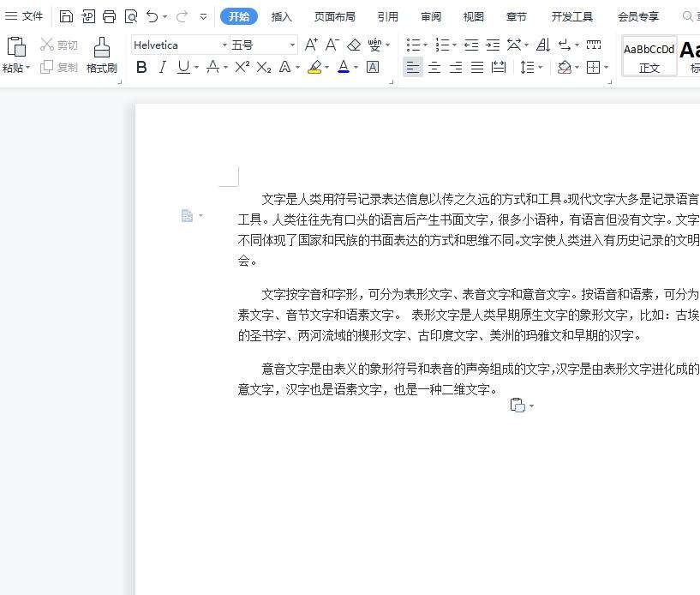Viewport: 700px width, 595px height.
Task: Select the 开始 Home tab
Action: click(x=239, y=16)
